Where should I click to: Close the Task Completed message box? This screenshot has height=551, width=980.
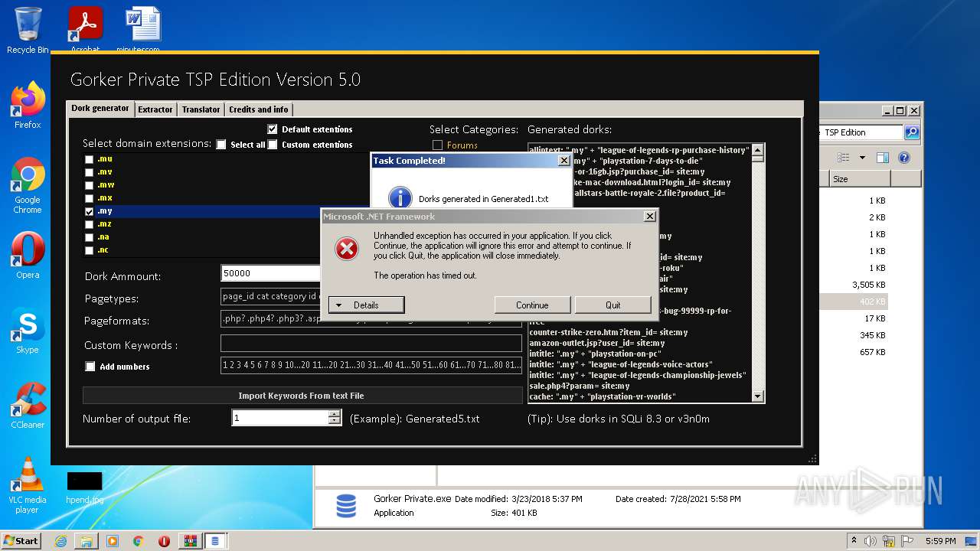tap(564, 161)
